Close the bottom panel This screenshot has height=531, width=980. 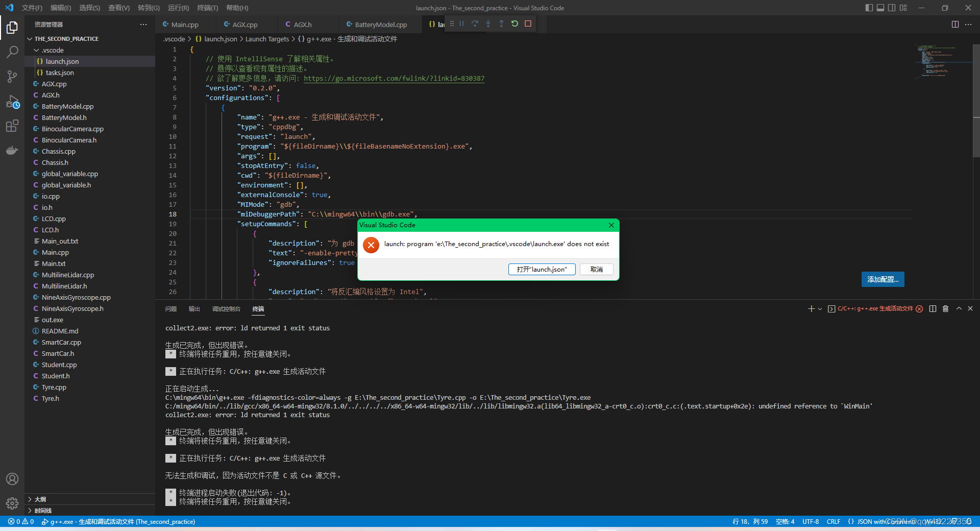(x=970, y=308)
